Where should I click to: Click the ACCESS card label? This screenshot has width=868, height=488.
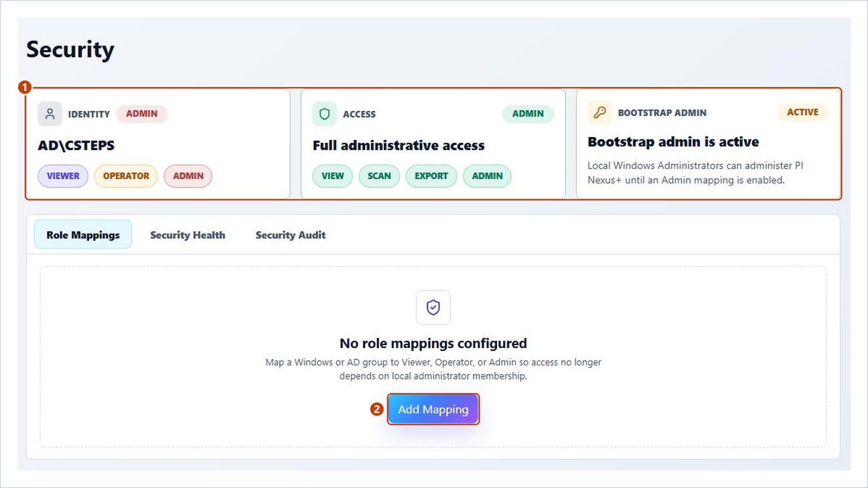pos(359,114)
